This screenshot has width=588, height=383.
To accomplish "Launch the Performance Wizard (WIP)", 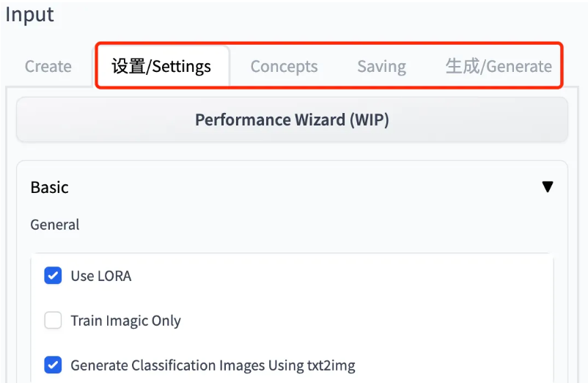I will click(x=292, y=120).
